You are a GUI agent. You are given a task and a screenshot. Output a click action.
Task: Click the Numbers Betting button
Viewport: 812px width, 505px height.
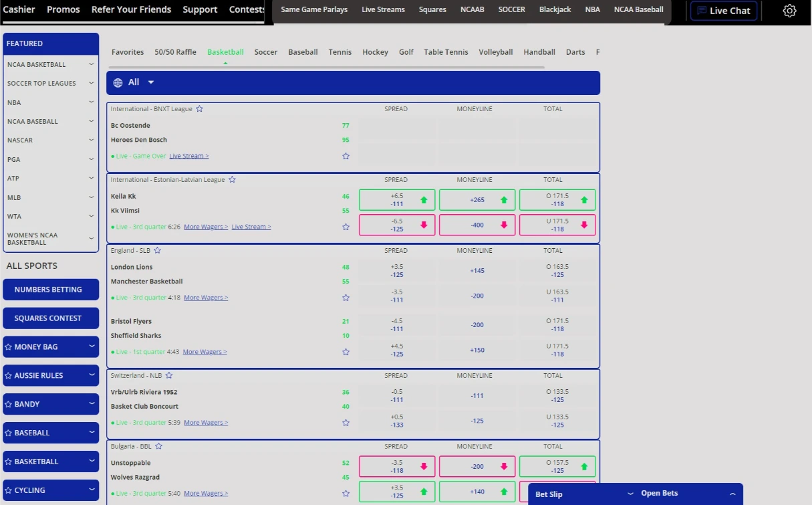coord(51,290)
